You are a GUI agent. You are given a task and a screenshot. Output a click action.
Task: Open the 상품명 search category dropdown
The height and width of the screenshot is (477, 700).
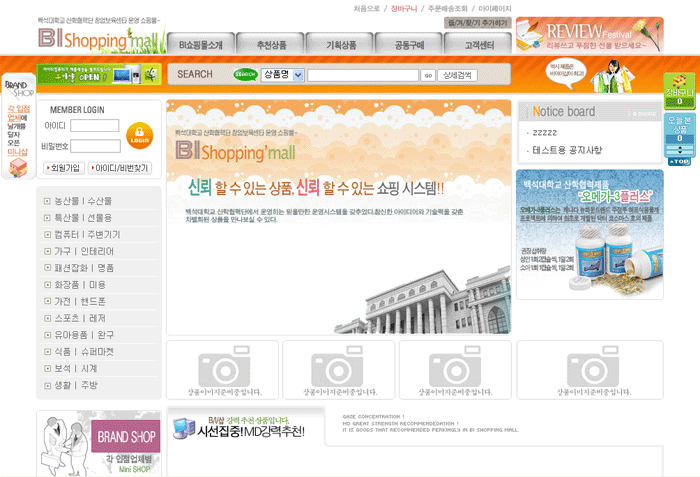(282, 75)
